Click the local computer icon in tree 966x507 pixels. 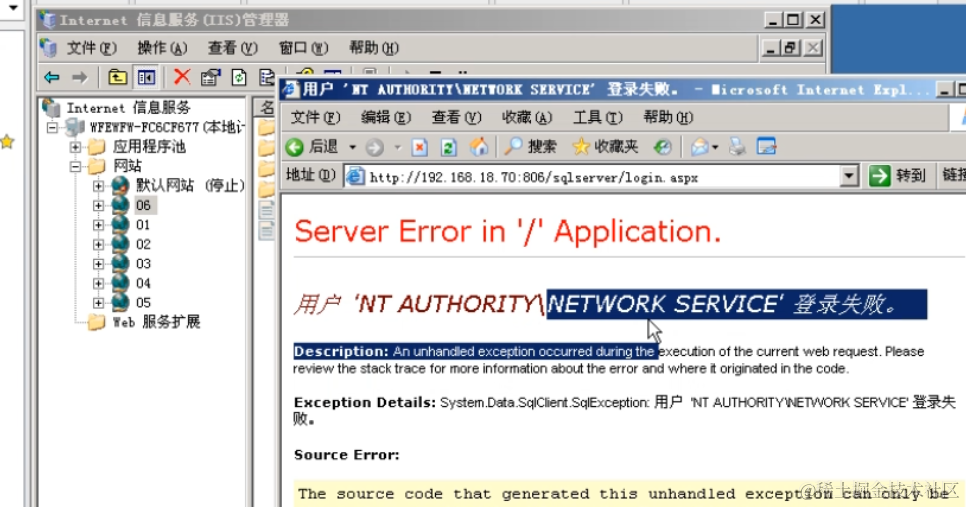(75, 128)
